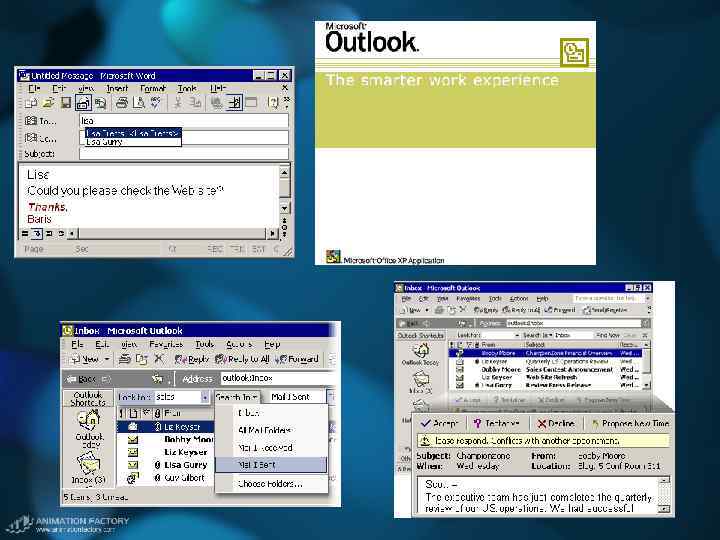Click the Search In dropdown button in left Outlook
Screen dimensions: 720x540
tap(236, 397)
